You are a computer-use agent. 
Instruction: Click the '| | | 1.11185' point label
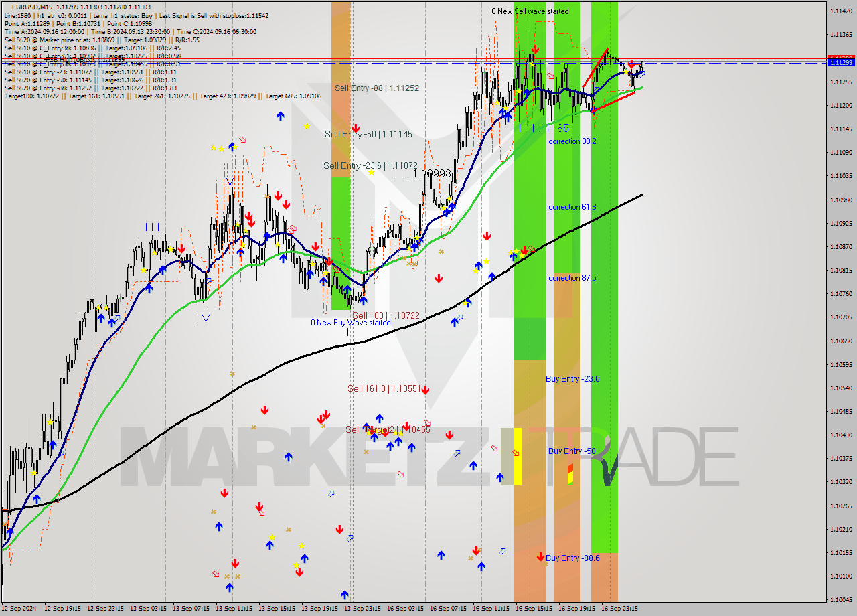coord(542,128)
